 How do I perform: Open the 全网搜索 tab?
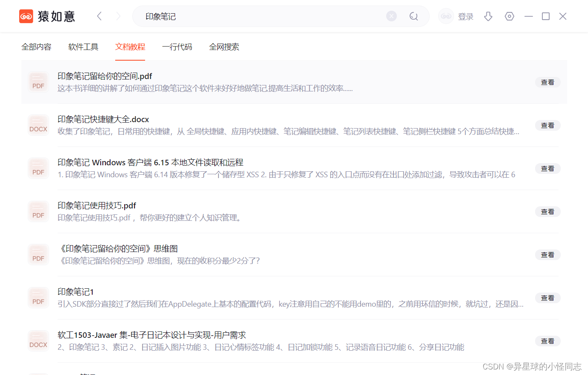[x=224, y=47]
